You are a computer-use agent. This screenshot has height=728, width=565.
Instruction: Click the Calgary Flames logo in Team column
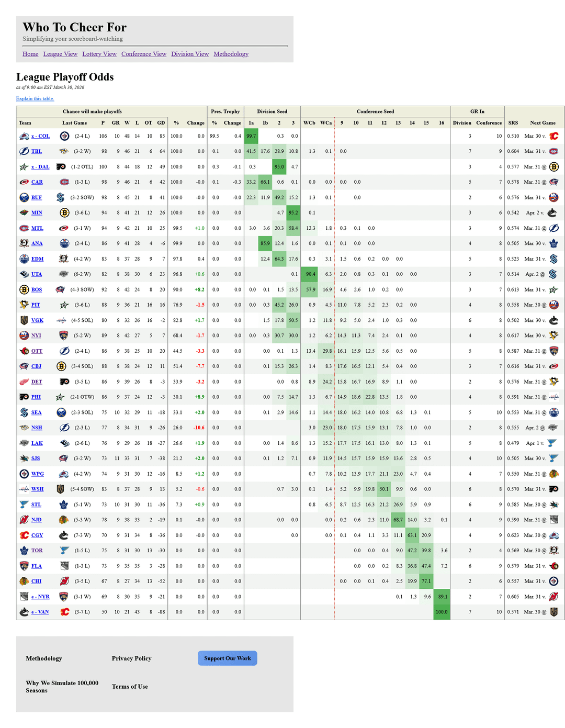(x=24, y=535)
